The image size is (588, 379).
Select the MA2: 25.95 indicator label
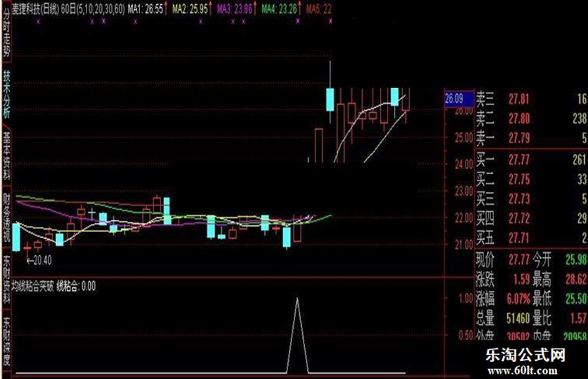[x=190, y=9]
